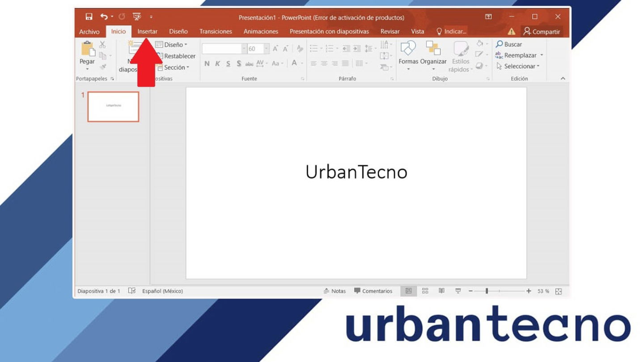This screenshot has height=362, width=644.
Task: Click the Buscar find button
Action: pyautogui.click(x=509, y=44)
